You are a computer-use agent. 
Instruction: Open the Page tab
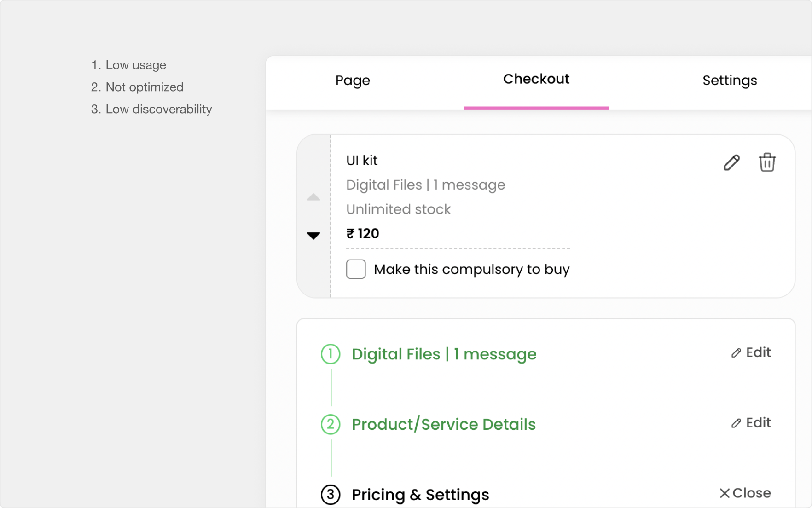[353, 81]
